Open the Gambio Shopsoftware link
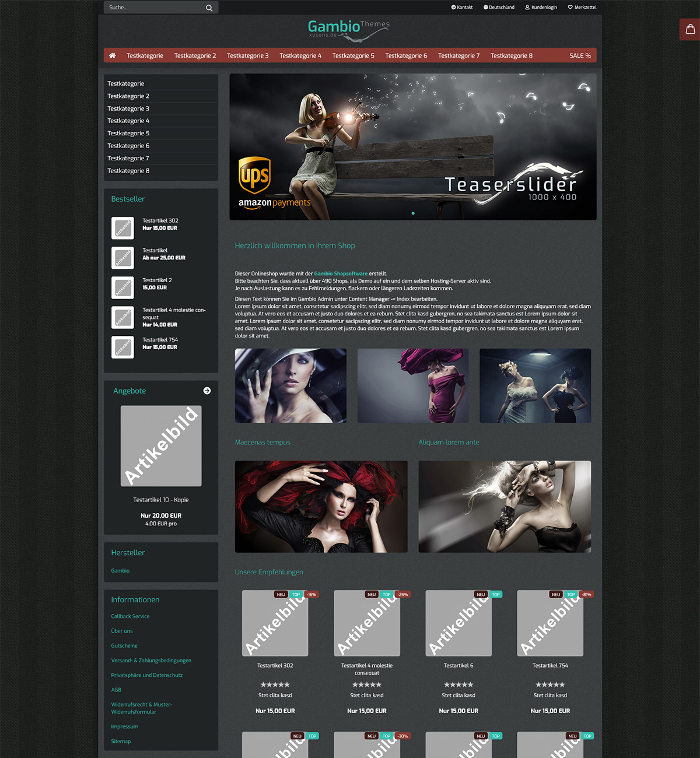Viewport: 700px width, 758px height. coord(341,273)
